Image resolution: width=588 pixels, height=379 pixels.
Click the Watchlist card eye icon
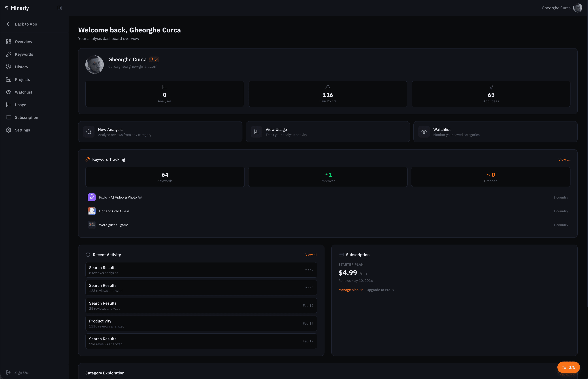424,132
